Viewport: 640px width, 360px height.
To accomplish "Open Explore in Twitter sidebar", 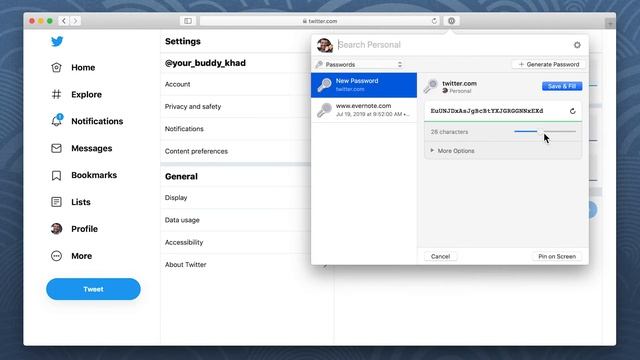I will coord(86,94).
